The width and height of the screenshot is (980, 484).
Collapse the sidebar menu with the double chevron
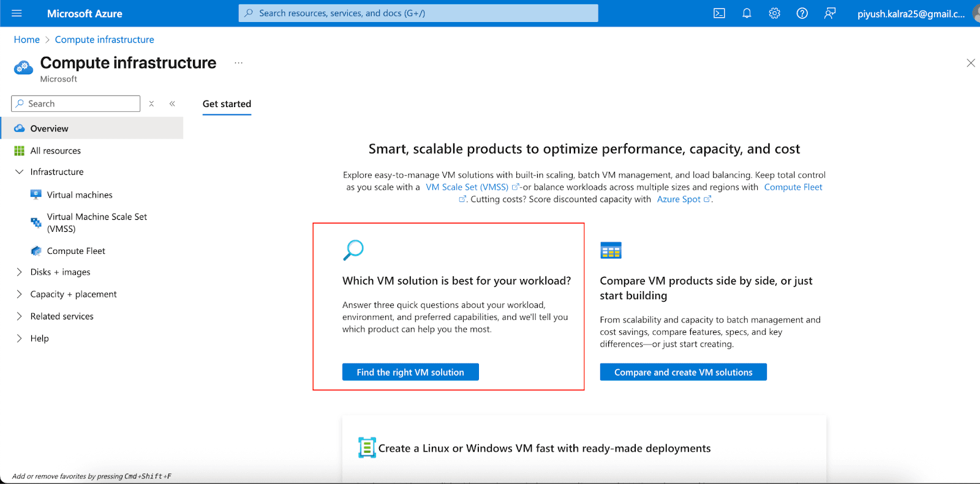coord(172,104)
